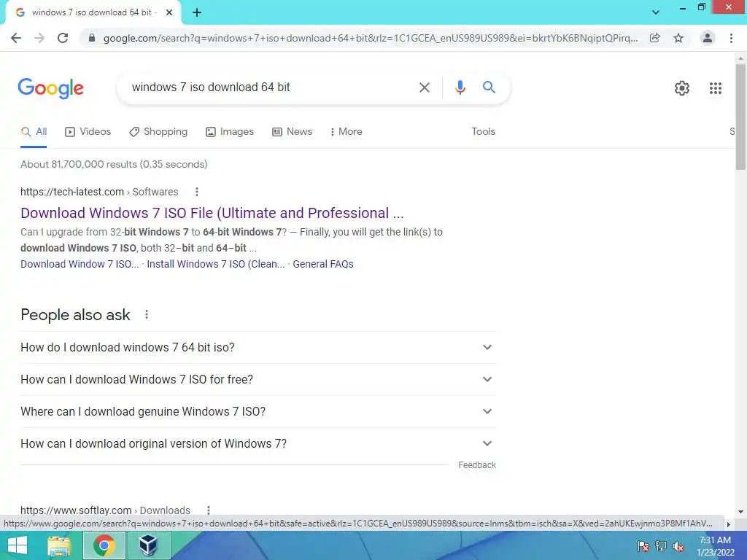Switch to Videos results tab
The image size is (747, 560).
tap(88, 132)
